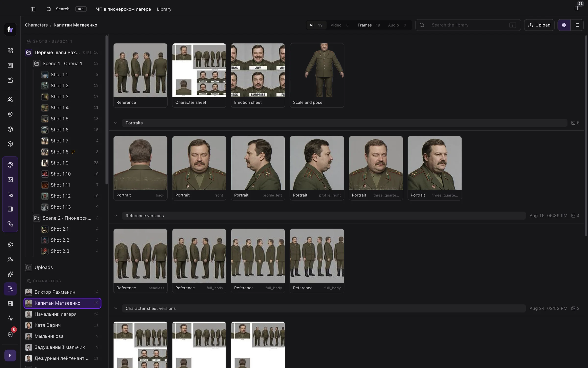Select character Виктор Рахманин
The width and height of the screenshot is (588, 368).
pyautogui.click(x=63, y=292)
